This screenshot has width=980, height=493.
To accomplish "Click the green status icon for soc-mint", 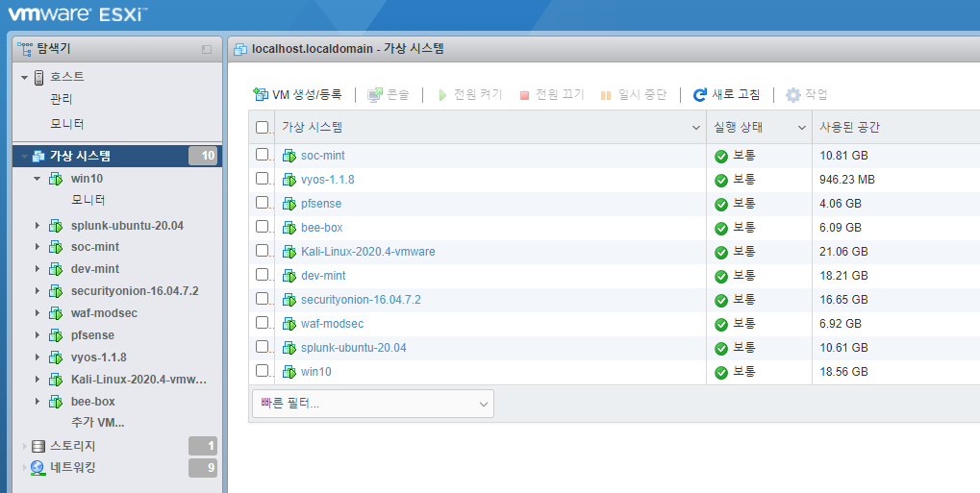I will tap(721, 157).
